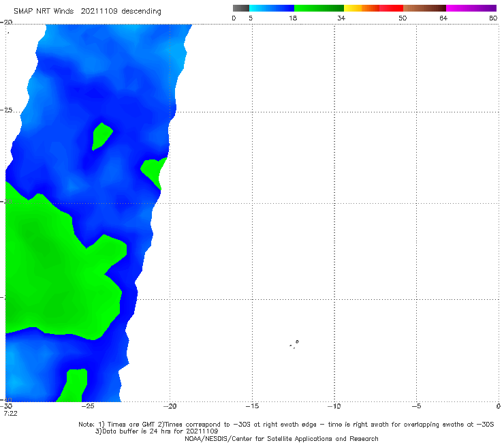Click the cyan-to-blue 5–18 color bar segment
The height and width of the screenshot is (443, 504).
272,8
